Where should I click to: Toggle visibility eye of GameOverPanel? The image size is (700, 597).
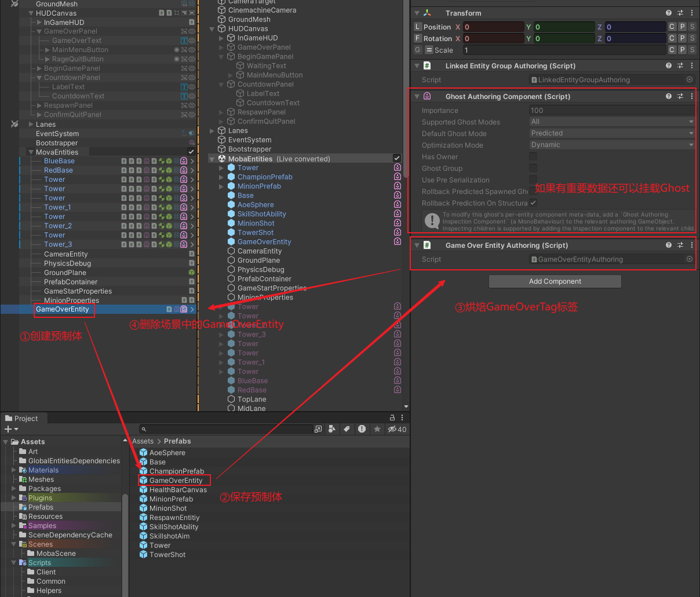coord(192,31)
